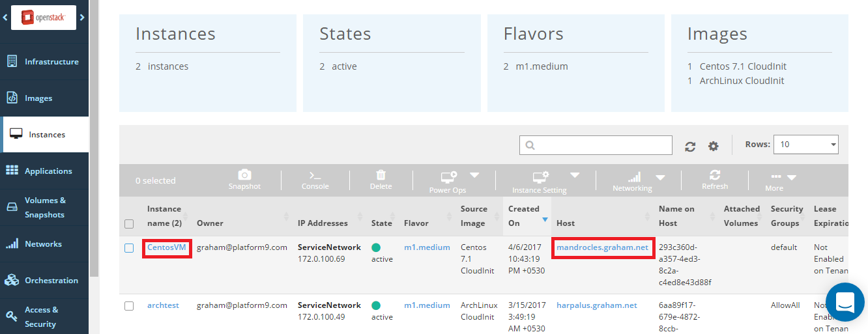Click the Instance Setting icon
The width and height of the screenshot is (868, 334).
pos(541,176)
